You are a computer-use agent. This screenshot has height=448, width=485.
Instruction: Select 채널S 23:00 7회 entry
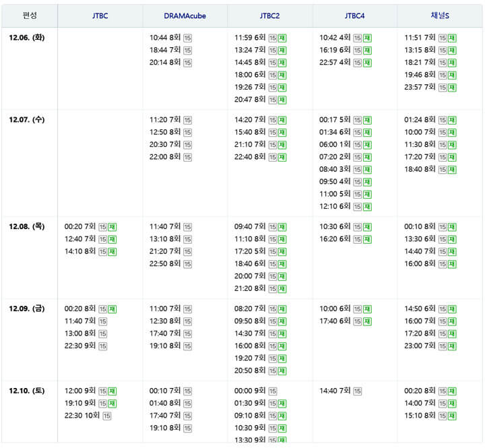[x=420, y=346]
